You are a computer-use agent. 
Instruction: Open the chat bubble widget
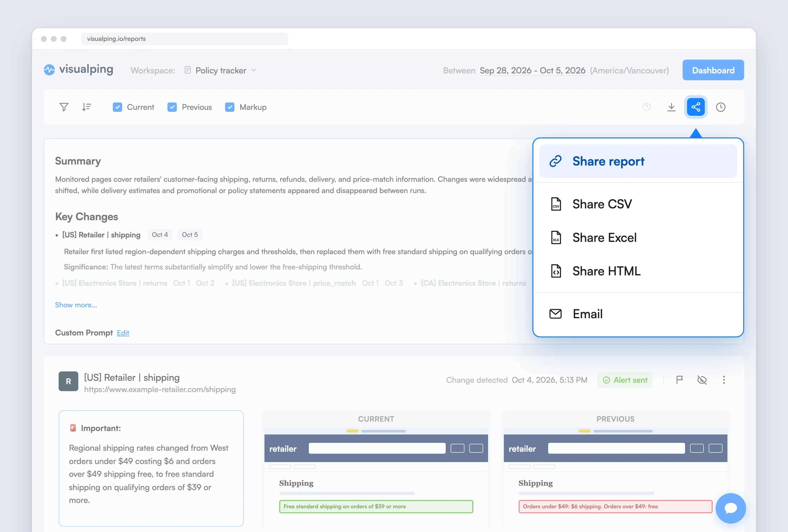731,508
